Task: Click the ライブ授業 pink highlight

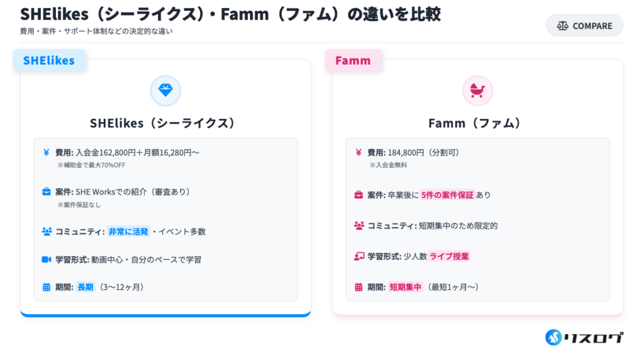Action: click(449, 256)
